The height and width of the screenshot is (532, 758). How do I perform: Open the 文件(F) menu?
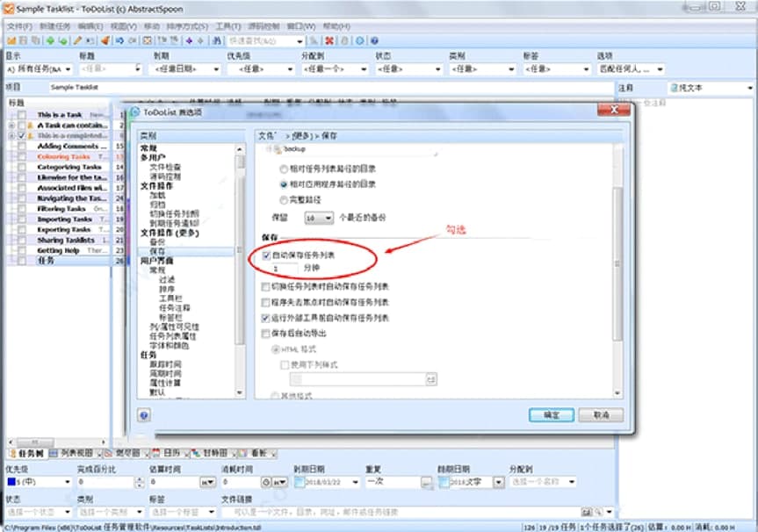coord(19,26)
